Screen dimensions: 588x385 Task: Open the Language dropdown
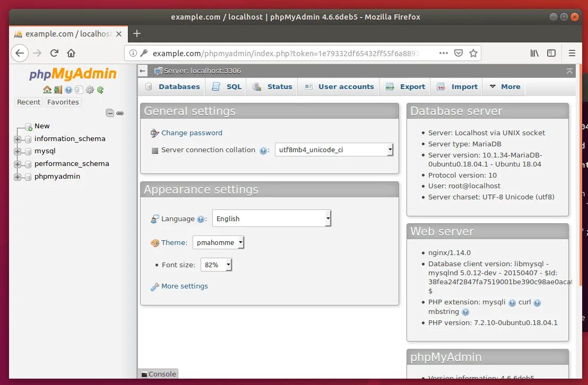pos(272,218)
